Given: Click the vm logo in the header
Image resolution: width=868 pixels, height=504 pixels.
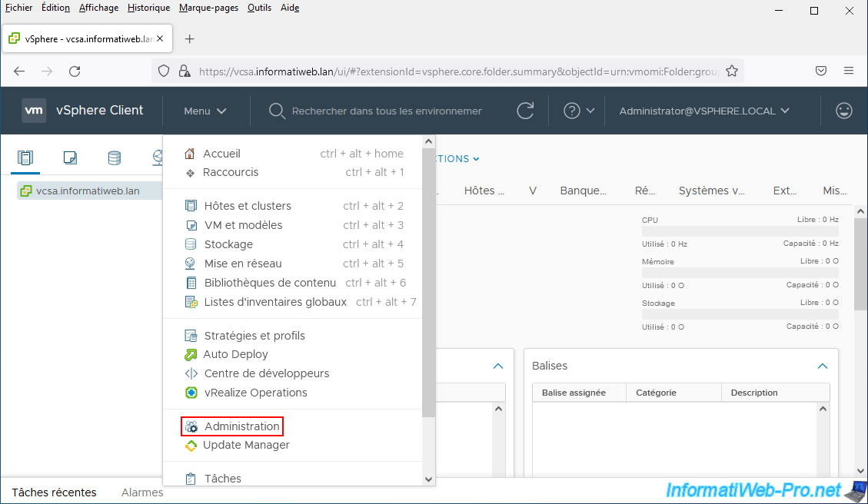Looking at the screenshot, I should coord(34,111).
